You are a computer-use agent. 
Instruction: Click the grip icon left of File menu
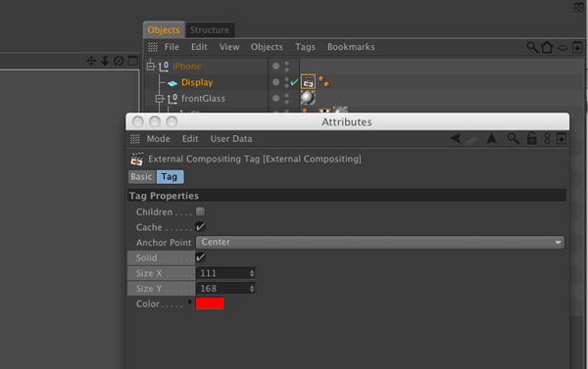point(153,47)
